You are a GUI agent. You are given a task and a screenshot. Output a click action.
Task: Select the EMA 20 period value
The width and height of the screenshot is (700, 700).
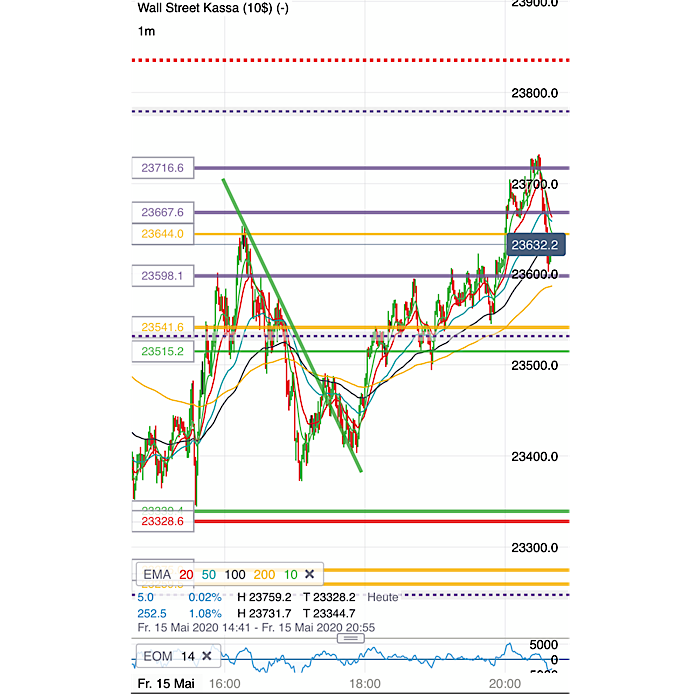pos(186,575)
